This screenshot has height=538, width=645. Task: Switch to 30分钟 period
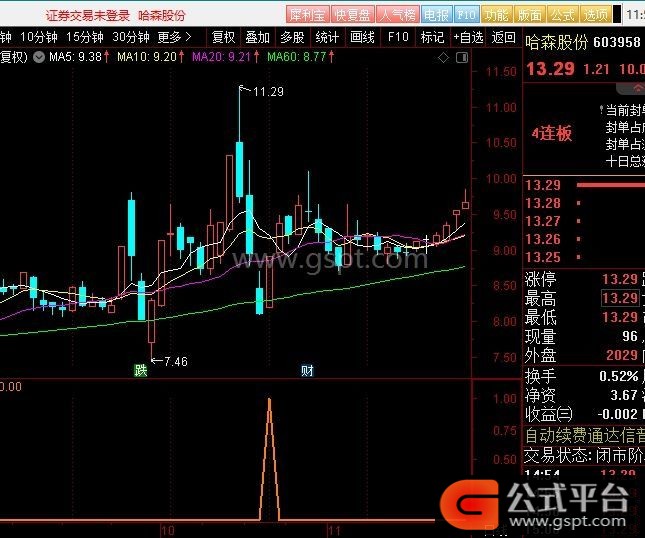[x=131, y=37]
